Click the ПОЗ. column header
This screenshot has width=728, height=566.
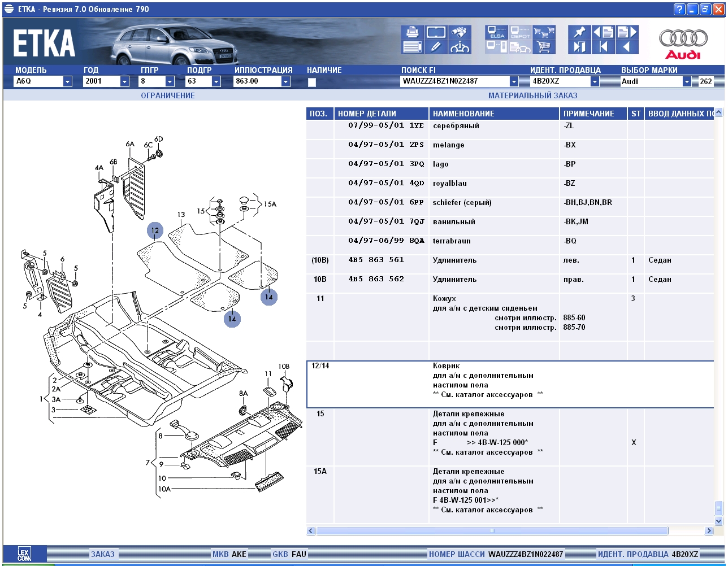click(x=320, y=114)
